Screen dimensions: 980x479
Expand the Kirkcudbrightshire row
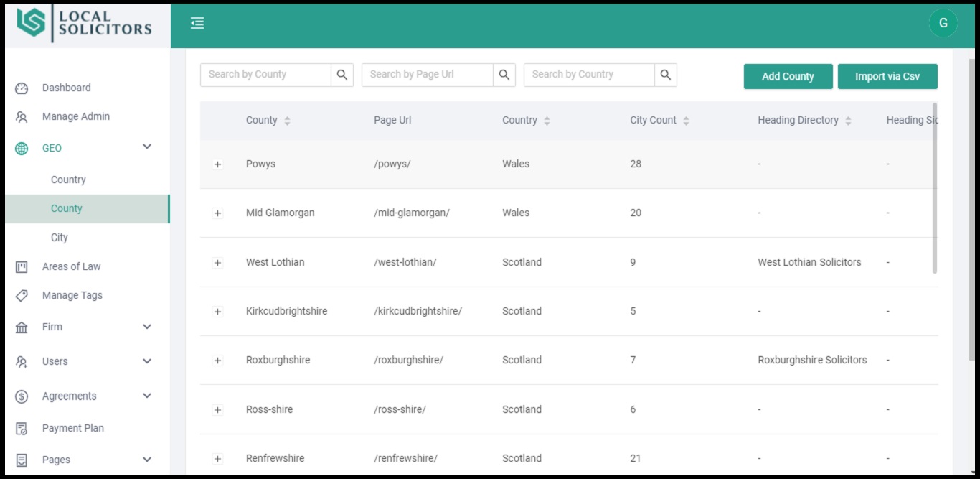[217, 312]
